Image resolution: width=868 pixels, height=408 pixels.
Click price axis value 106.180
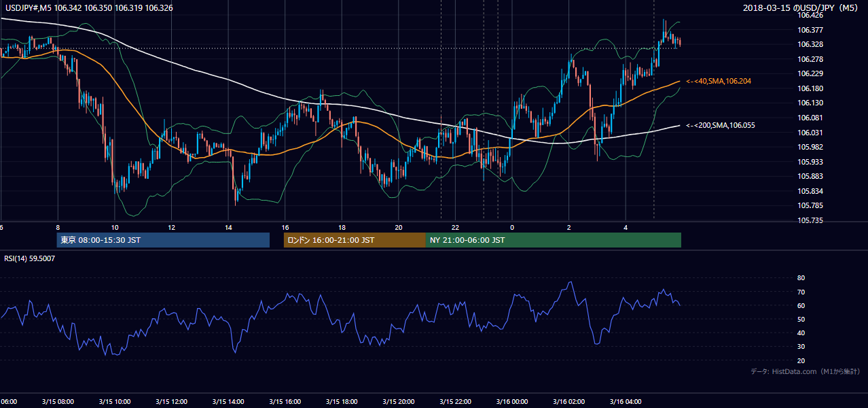(810, 88)
